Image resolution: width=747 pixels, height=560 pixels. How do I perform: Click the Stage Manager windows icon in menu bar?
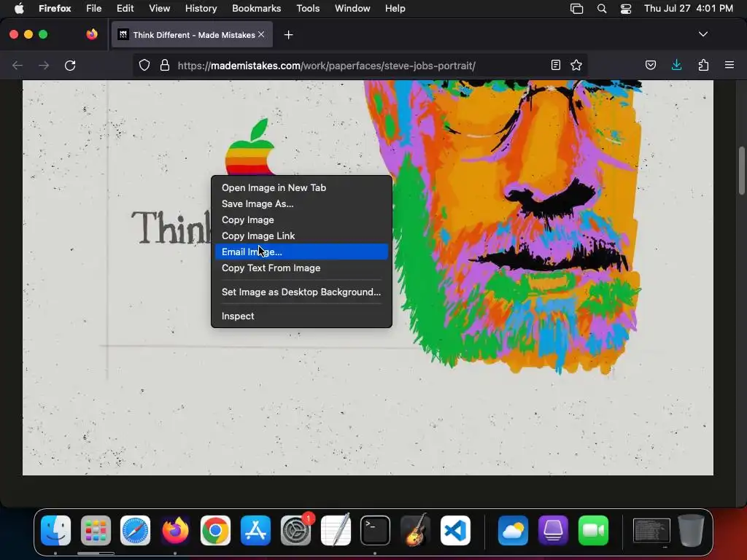tap(576, 9)
